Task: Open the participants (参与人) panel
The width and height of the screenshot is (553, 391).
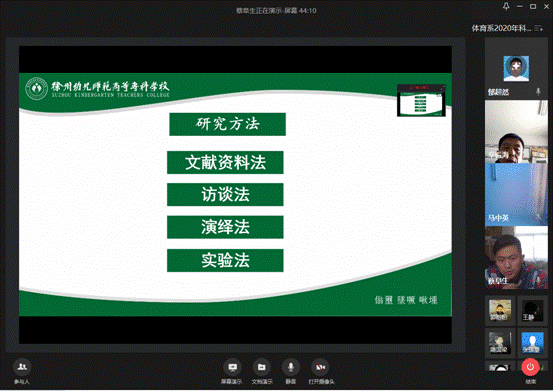Action: pos(22,367)
